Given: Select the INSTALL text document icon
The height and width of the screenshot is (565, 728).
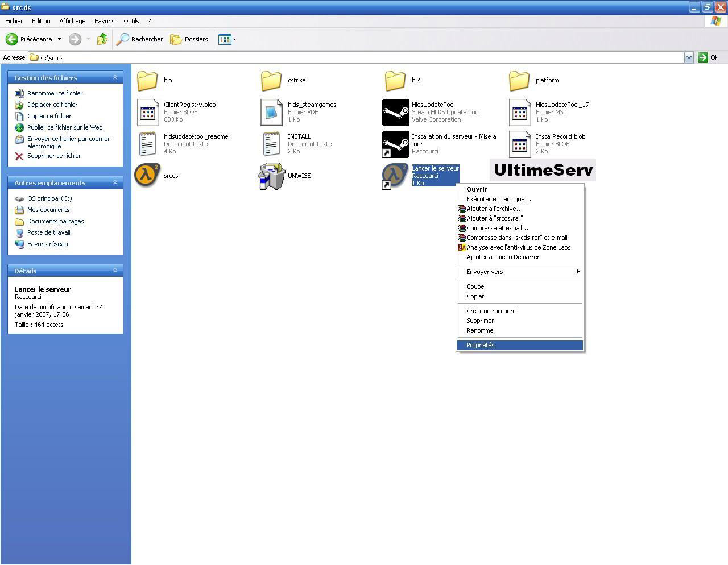Looking at the screenshot, I should pyautogui.click(x=271, y=144).
